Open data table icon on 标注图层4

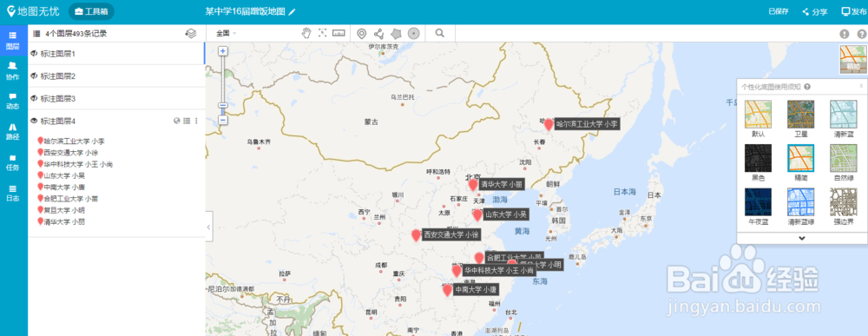point(187,121)
